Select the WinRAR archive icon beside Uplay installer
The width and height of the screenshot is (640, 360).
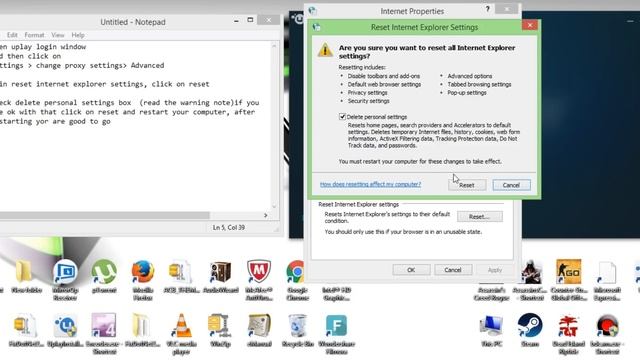(x=26, y=330)
